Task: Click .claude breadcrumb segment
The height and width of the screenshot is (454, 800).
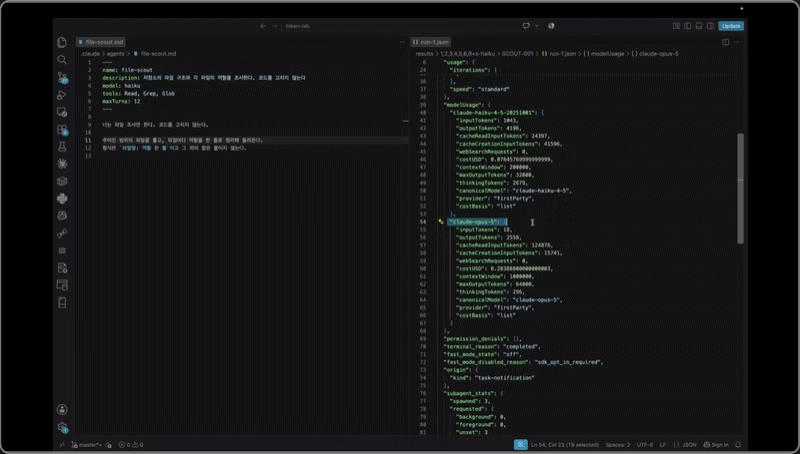Action: click(90, 54)
